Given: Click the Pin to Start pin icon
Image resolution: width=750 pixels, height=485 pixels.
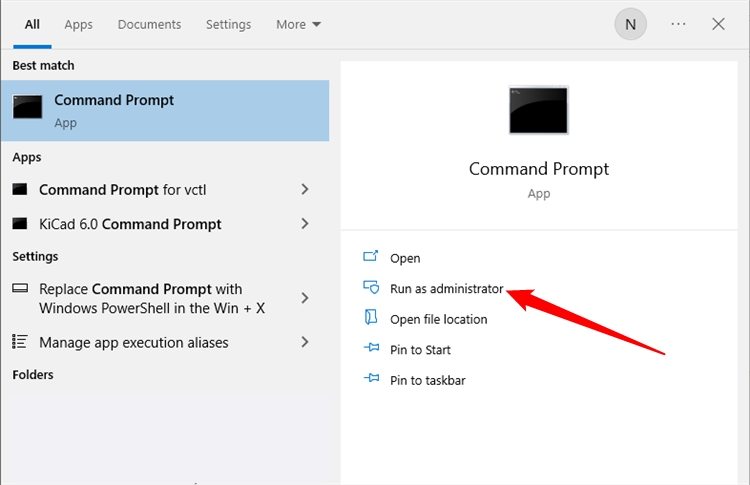Looking at the screenshot, I should point(372,350).
